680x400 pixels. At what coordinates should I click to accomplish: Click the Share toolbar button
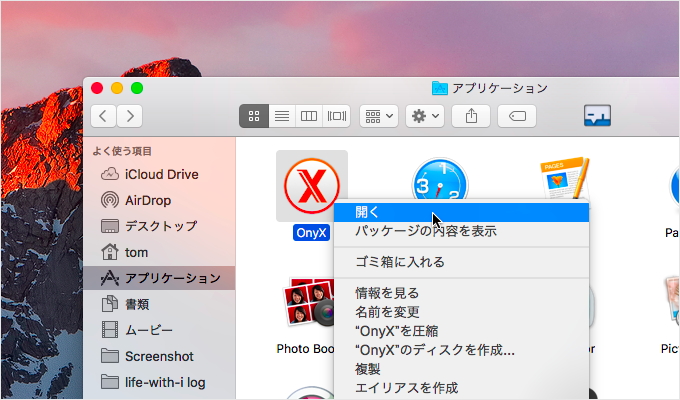tap(471, 116)
